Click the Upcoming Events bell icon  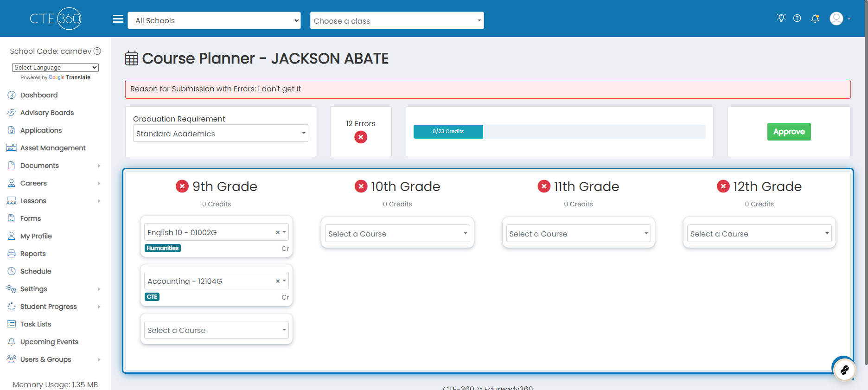click(x=12, y=342)
